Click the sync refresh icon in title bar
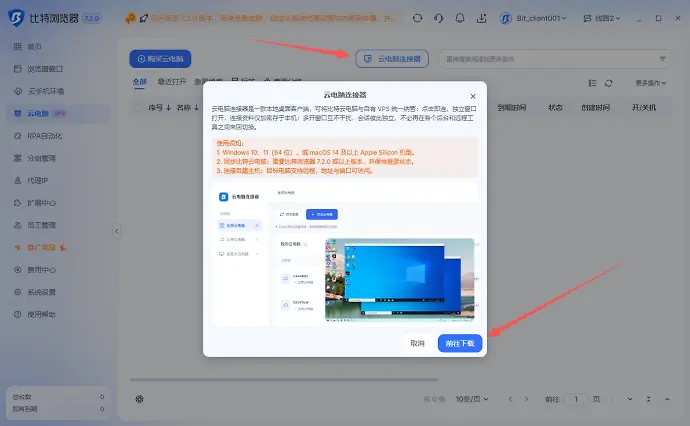690x426 pixels. pos(417,18)
